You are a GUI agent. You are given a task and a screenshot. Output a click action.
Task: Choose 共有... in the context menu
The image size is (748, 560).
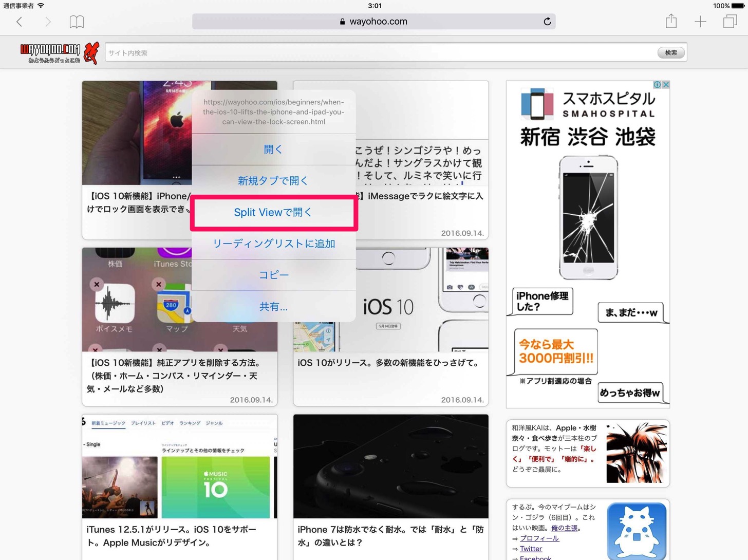click(273, 307)
